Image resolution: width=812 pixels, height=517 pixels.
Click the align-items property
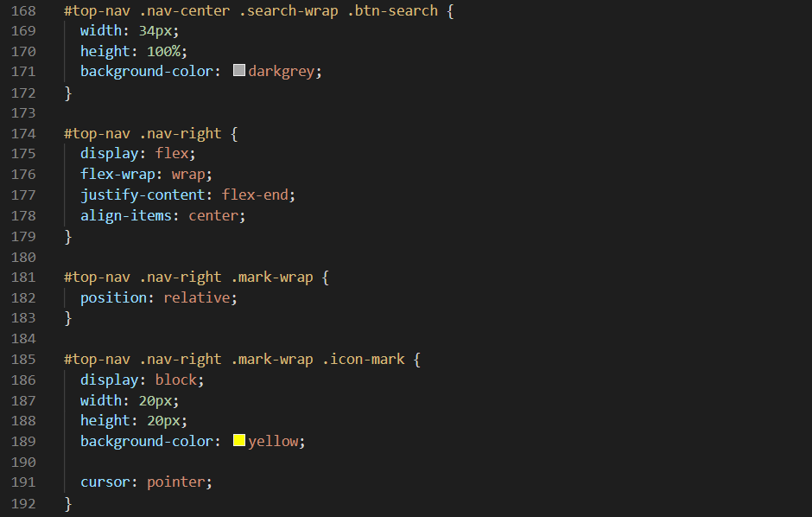tap(126, 215)
